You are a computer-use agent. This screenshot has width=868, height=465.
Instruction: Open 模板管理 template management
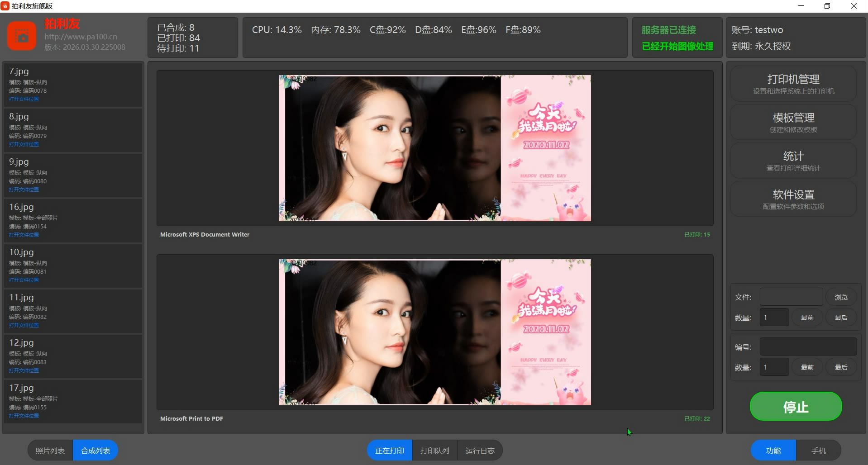(x=793, y=122)
